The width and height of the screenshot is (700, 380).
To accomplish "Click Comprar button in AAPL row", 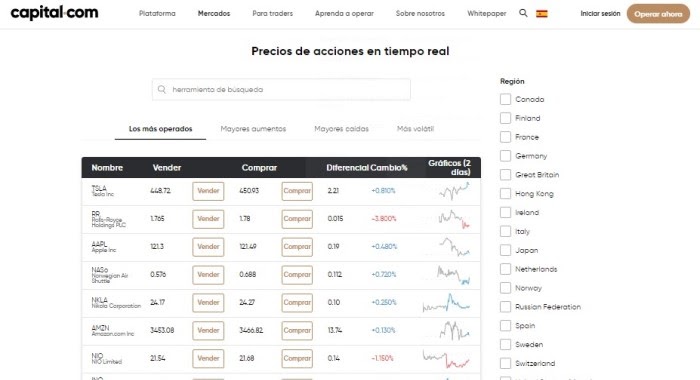I will [297, 246].
